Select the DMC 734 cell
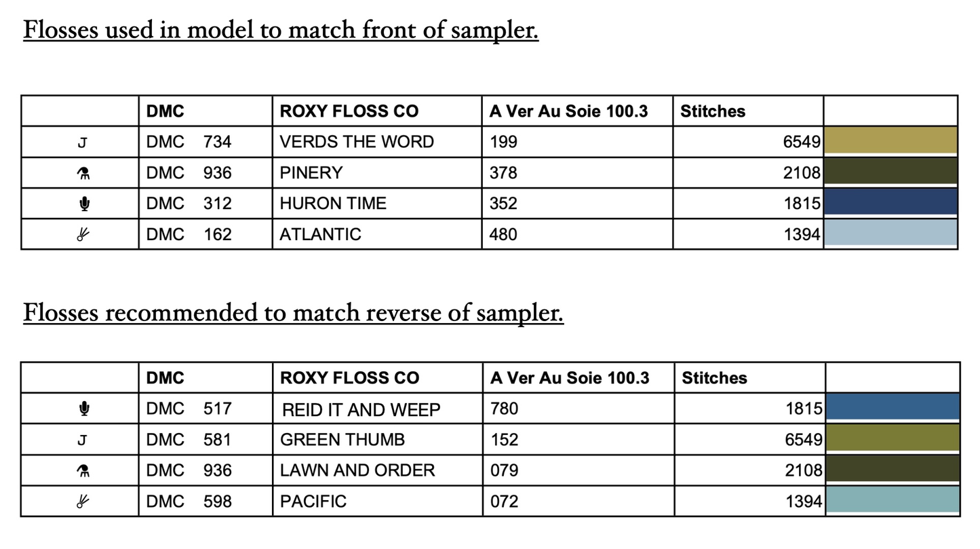 189,142
